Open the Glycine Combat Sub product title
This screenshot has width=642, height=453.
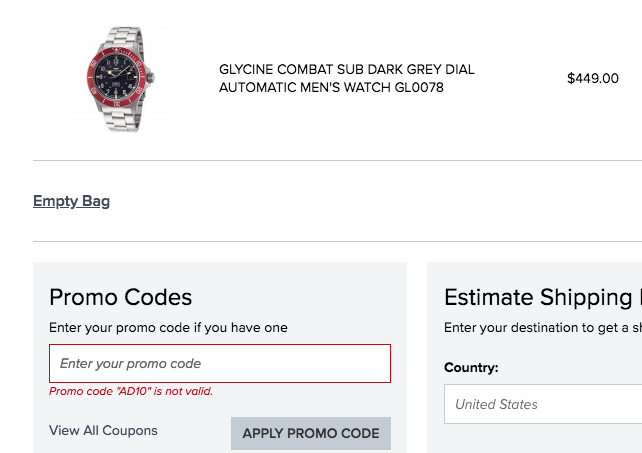(x=346, y=70)
